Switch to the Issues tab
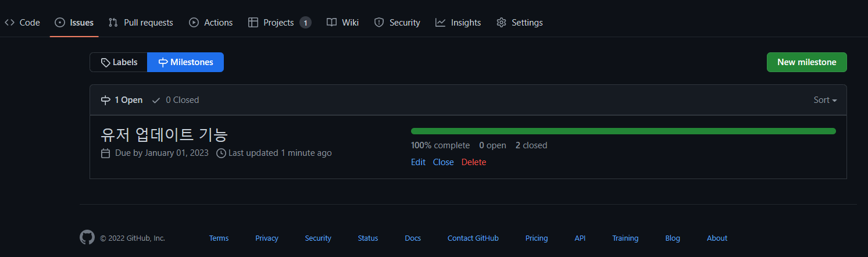 pos(74,23)
